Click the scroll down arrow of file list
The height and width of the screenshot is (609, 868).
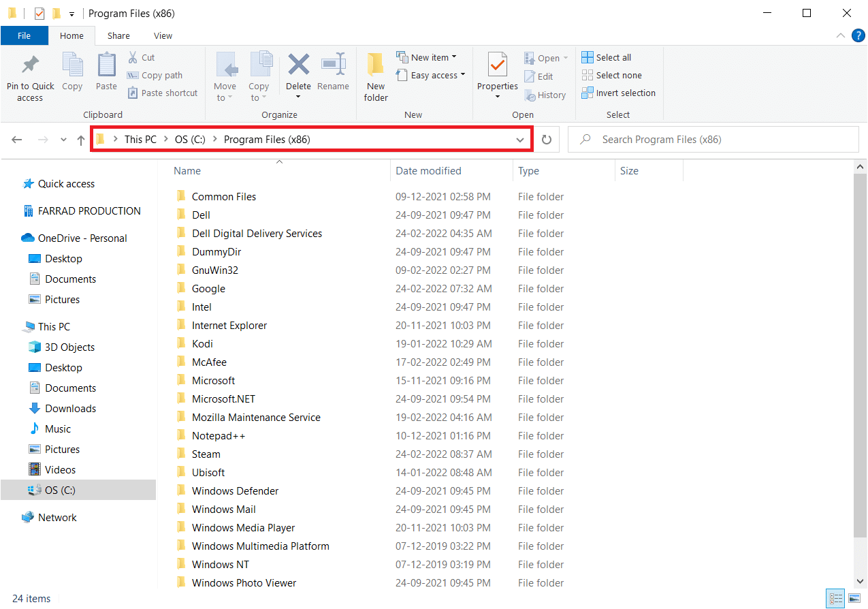click(861, 581)
